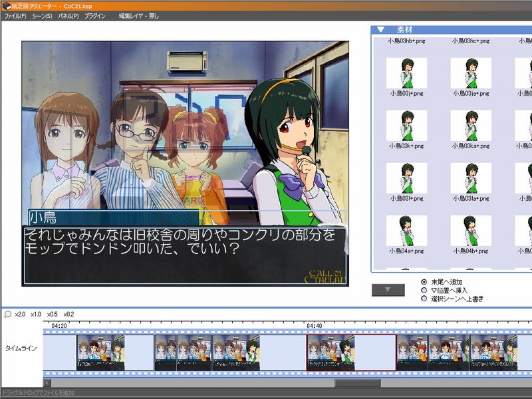This screenshot has width=532, height=399.
Task: Click the timeline scrollbar left arrow
Action: (x=47, y=383)
